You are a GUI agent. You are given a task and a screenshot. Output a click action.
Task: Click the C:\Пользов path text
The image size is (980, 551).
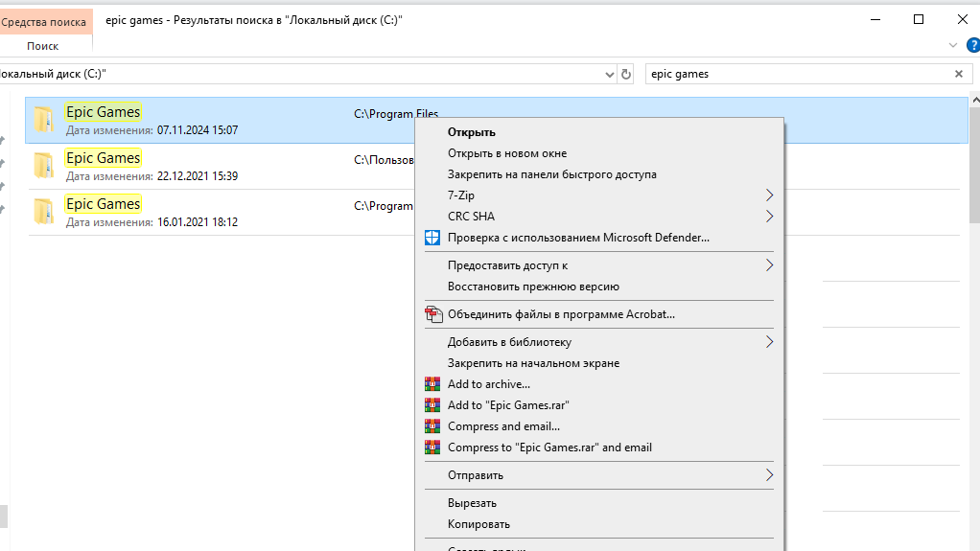[x=384, y=160]
